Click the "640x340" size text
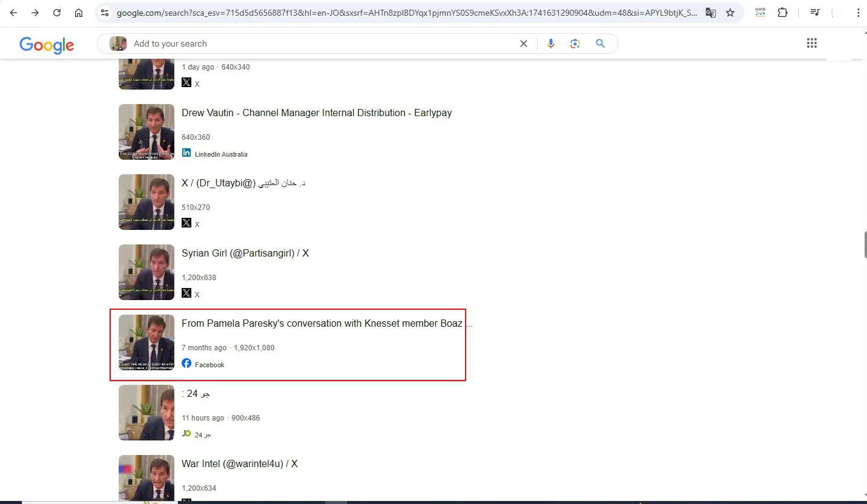This screenshot has height=504, width=867. pos(236,67)
